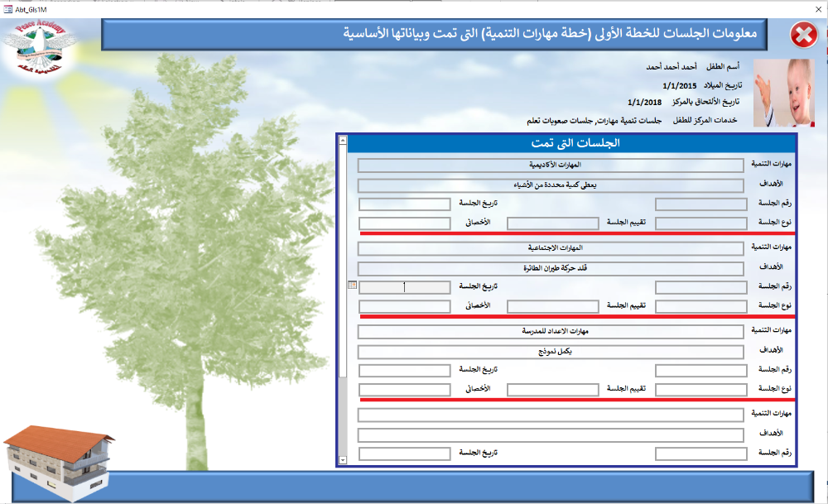Click the Abt_Gls1M window title text
This screenshot has width=828, height=504.
click(x=31, y=9)
